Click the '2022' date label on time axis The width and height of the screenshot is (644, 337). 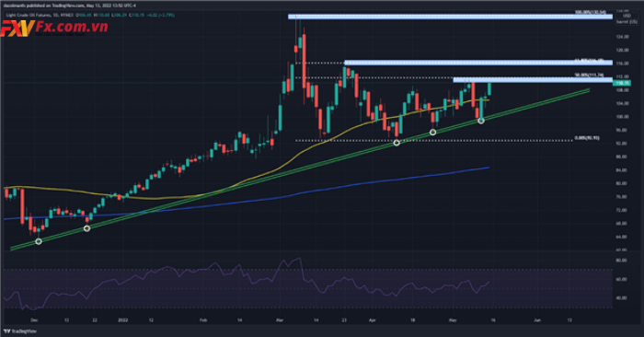coord(122,320)
